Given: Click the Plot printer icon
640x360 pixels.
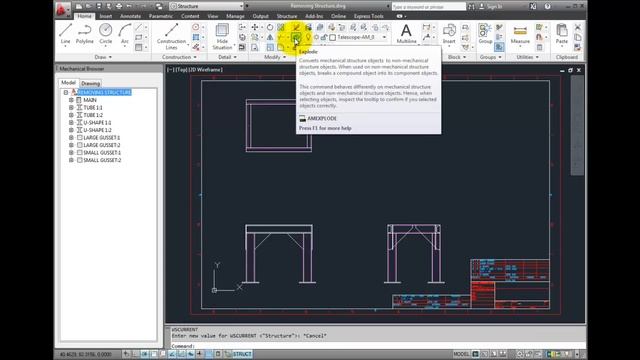Looking at the screenshot, I should point(119,6).
